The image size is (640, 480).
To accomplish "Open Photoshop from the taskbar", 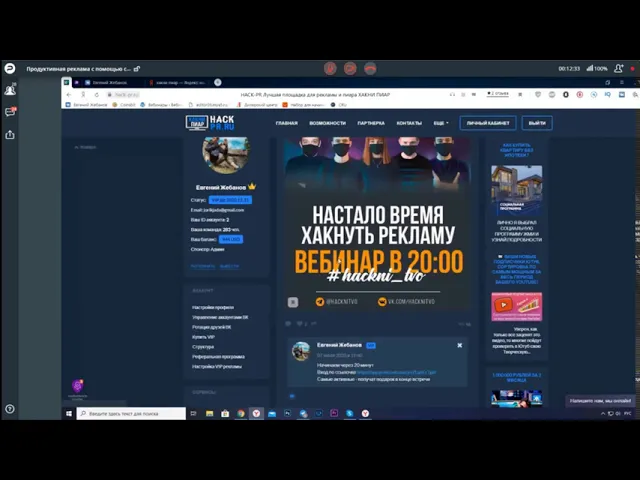I will (x=288, y=413).
